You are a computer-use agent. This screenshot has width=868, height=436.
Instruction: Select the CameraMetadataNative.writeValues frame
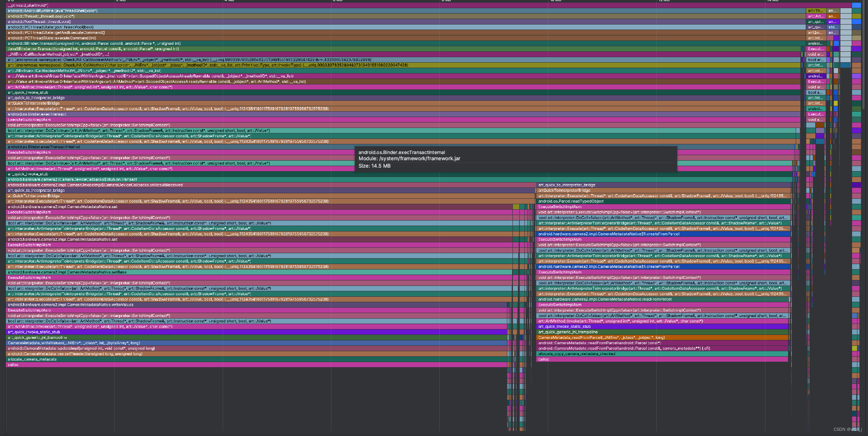(x=256, y=305)
